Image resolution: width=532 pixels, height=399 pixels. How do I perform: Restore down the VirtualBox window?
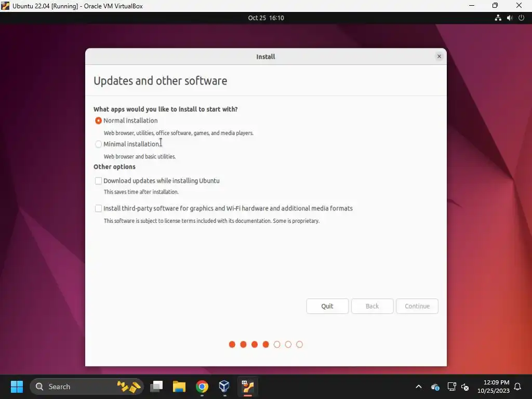pyautogui.click(x=495, y=6)
